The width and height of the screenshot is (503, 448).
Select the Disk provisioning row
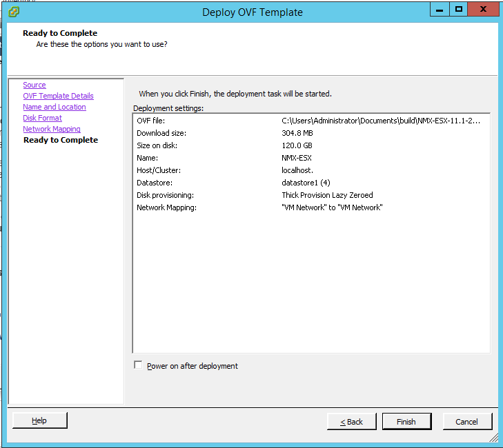[x=311, y=195]
